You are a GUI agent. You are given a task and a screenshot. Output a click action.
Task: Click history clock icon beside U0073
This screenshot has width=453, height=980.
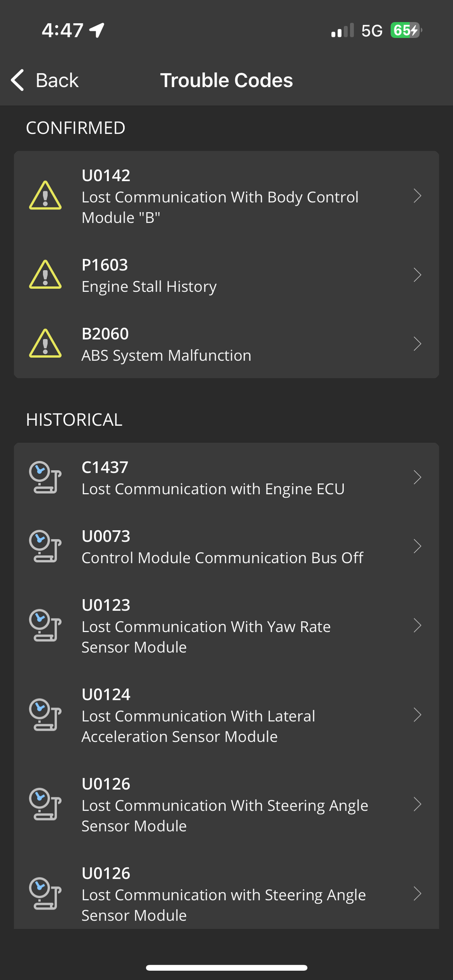pyautogui.click(x=45, y=546)
